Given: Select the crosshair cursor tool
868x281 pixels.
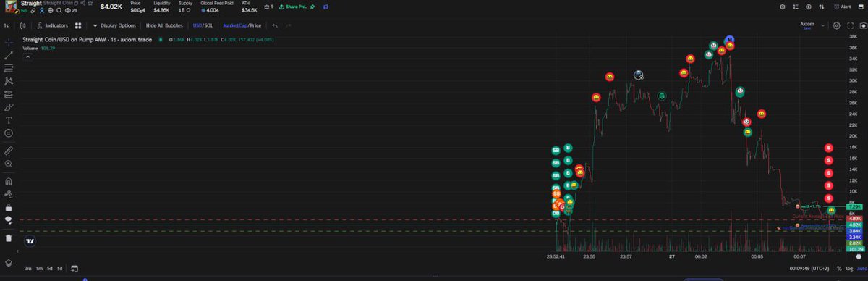Looking at the screenshot, I should click(9, 42).
